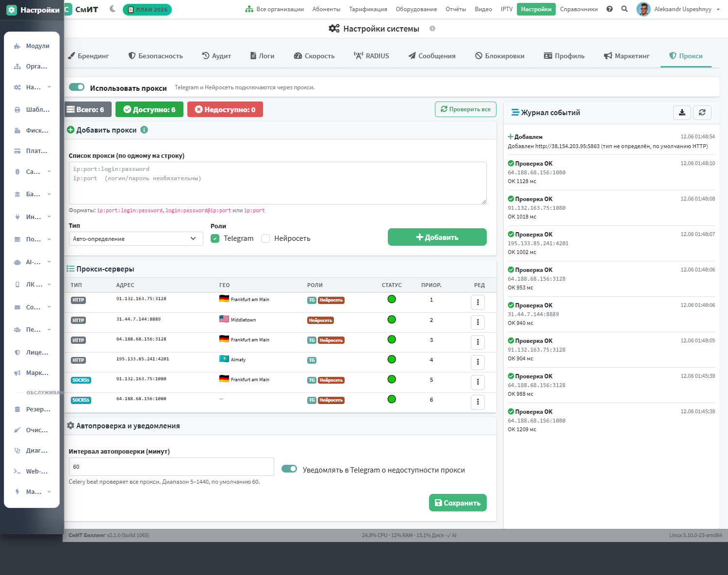Open Оборудование in top navigation
The height and width of the screenshot is (575, 728).
pyautogui.click(x=416, y=9)
